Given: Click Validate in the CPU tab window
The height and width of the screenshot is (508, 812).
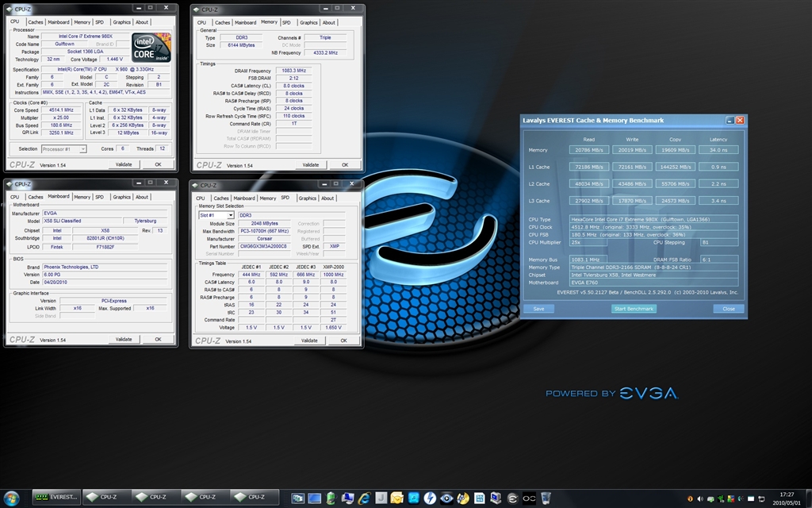Looking at the screenshot, I should (123, 164).
